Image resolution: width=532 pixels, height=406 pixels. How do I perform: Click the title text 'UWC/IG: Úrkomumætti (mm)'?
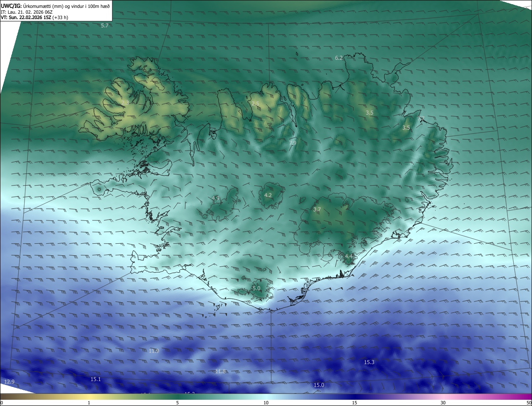(32, 6)
